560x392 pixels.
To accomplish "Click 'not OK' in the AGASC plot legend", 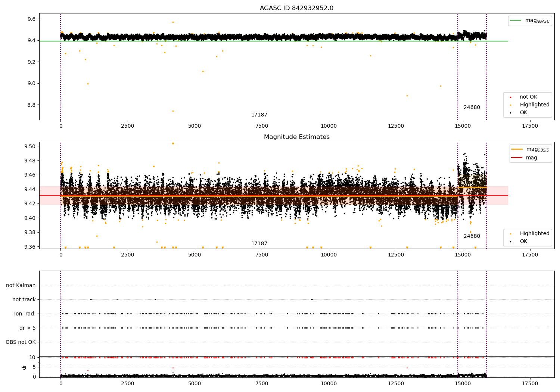I will point(528,97).
